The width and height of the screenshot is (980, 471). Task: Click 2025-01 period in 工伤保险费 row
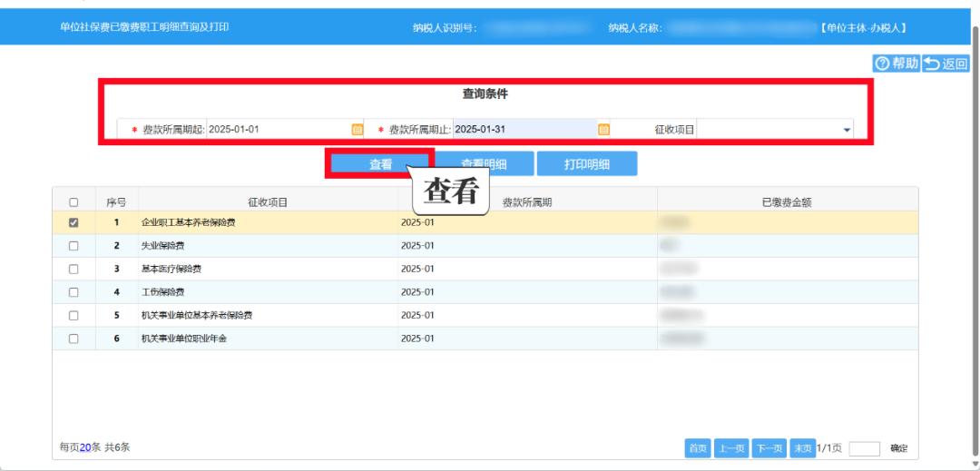coord(417,292)
